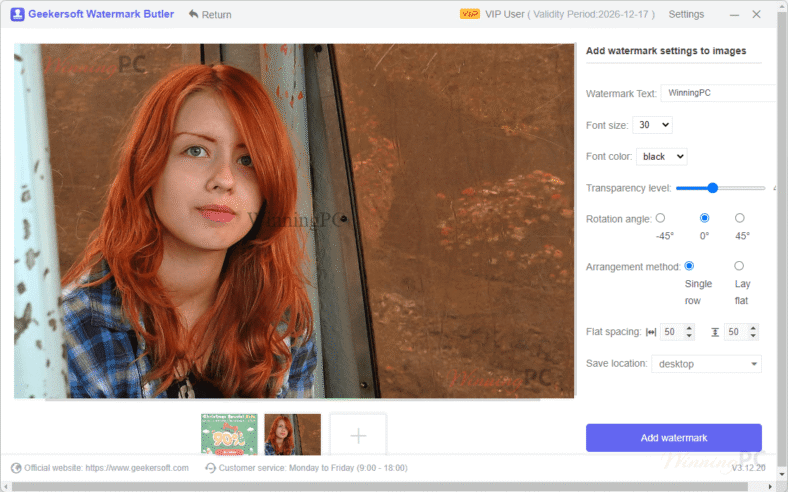Click the plus icon to add image

[x=358, y=435]
